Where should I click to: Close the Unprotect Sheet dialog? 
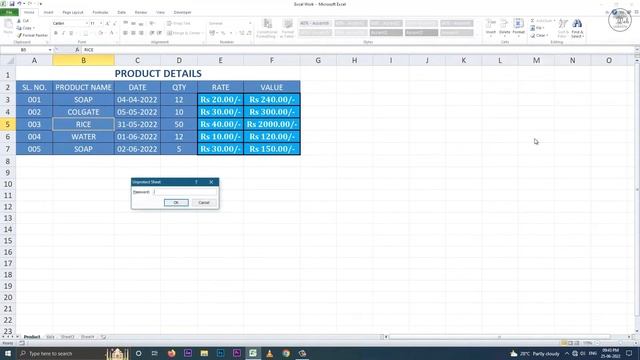coord(211,182)
